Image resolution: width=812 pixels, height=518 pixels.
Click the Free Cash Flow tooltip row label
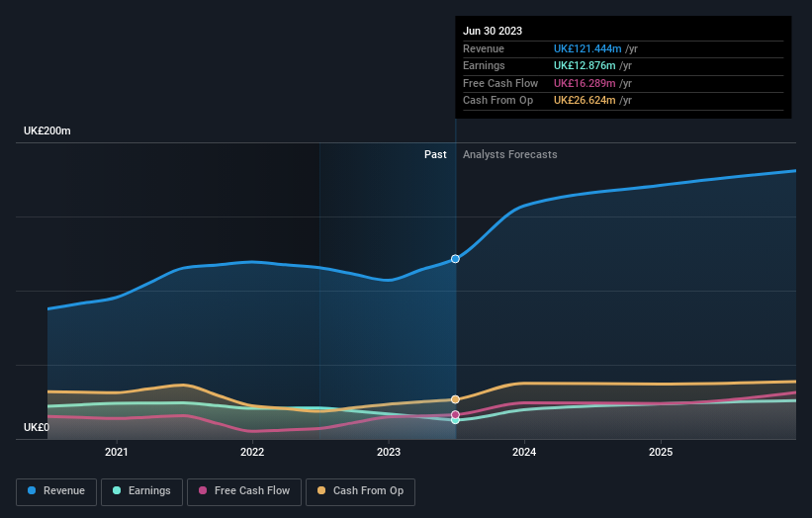[x=500, y=83]
